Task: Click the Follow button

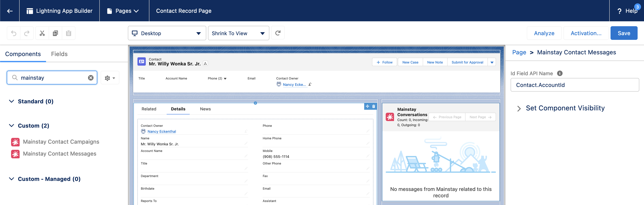Action: [x=384, y=62]
